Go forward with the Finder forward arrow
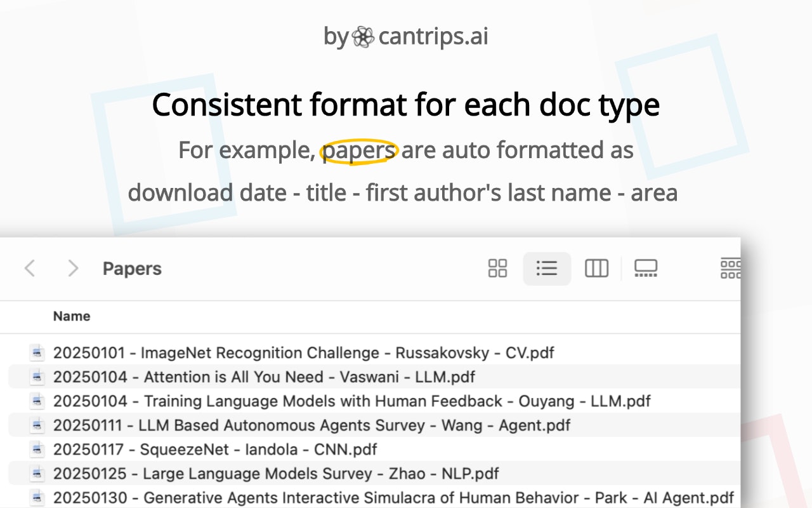812x508 pixels. [x=73, y=269]
